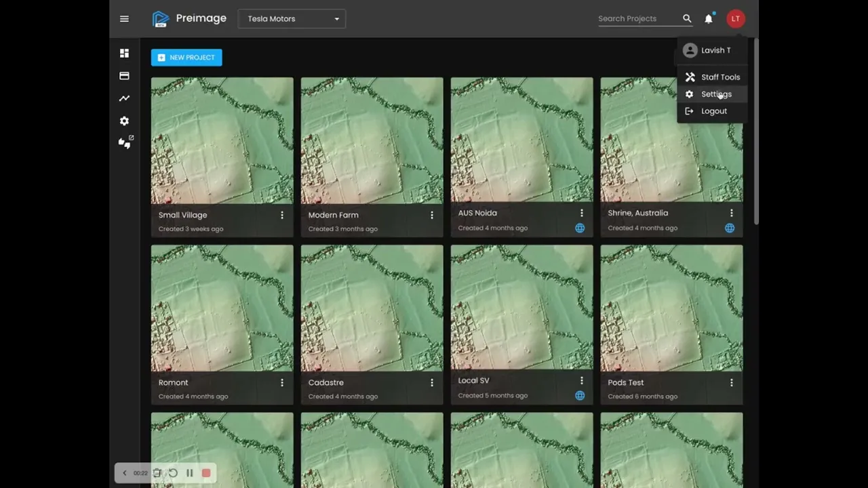Click the globe icon on Local SV
Screen dimensions: 868x488
click(580, 396)
